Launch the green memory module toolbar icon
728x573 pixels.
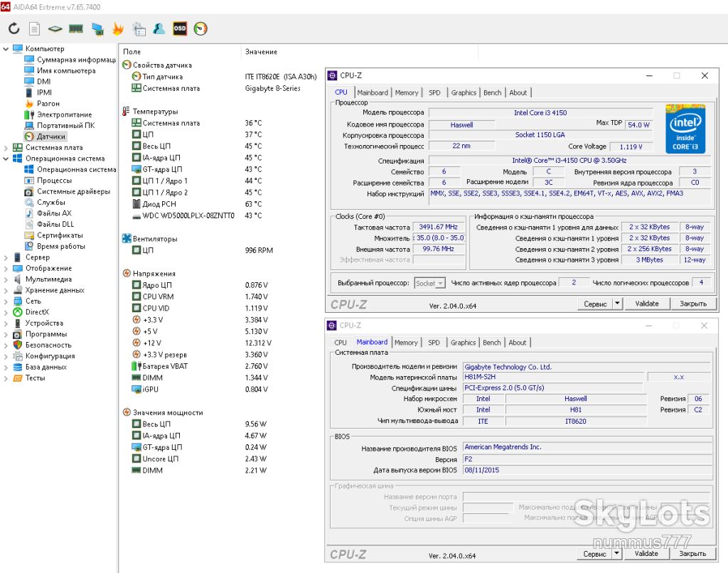[76, 28]
